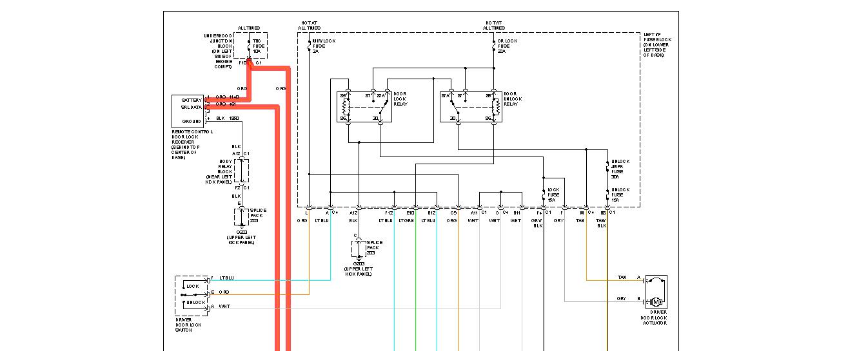Click the Body Relay Block component
Image resolution: width=868 pixels, height=351 pixels.
242,171
